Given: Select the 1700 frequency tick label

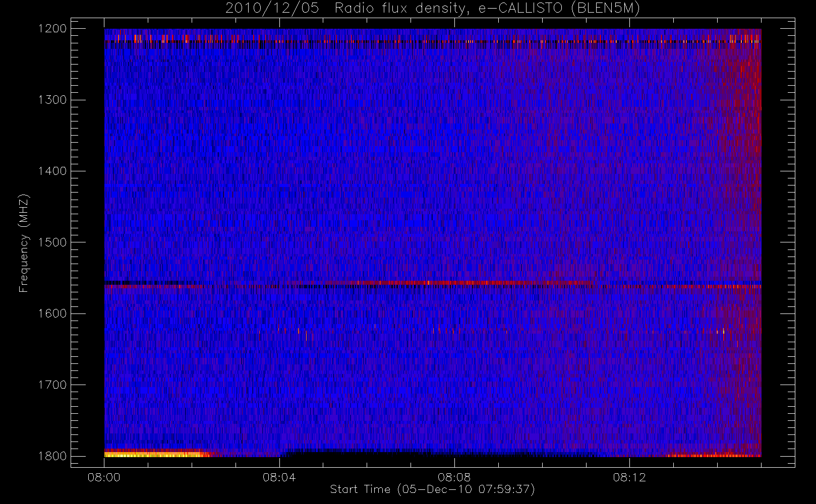Looking at the screenshot, I should (x=52, y=385).
